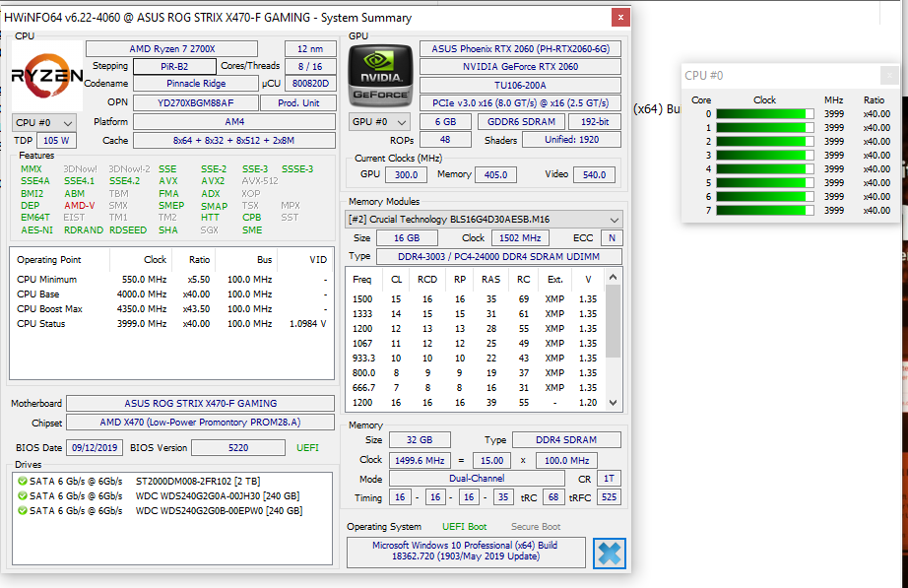Click the AMD Ryzen 7 2700X field

(172, 49)
